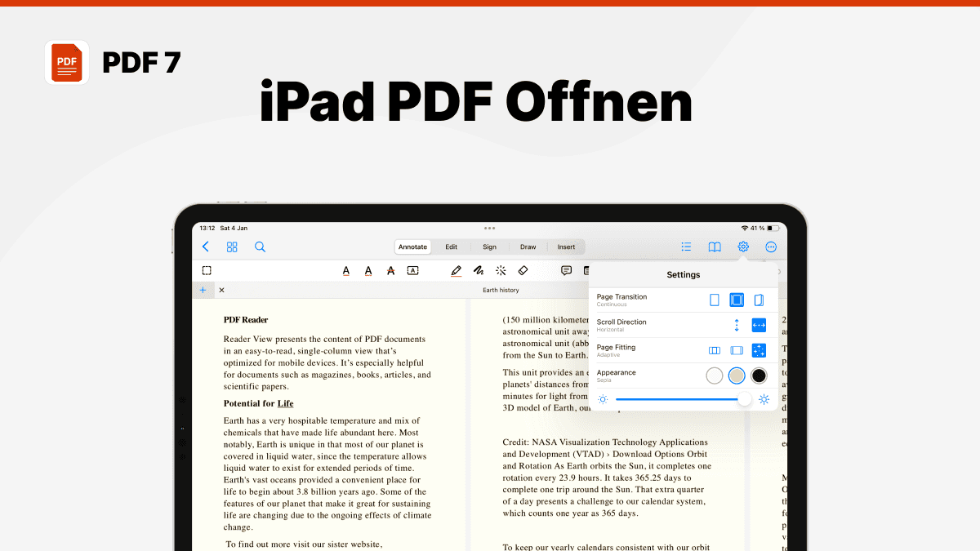The height and width of the screenshot is (551, 980).
Task: Click the 13:12 clock in status bar
Action: 207,228
